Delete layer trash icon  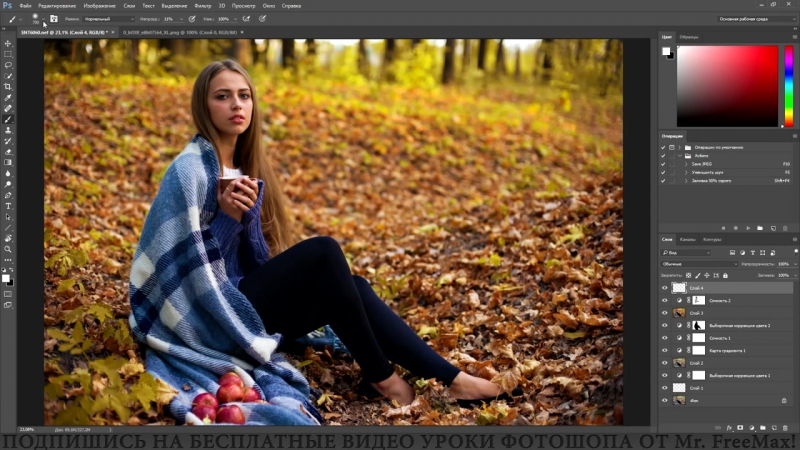(785, 428)
